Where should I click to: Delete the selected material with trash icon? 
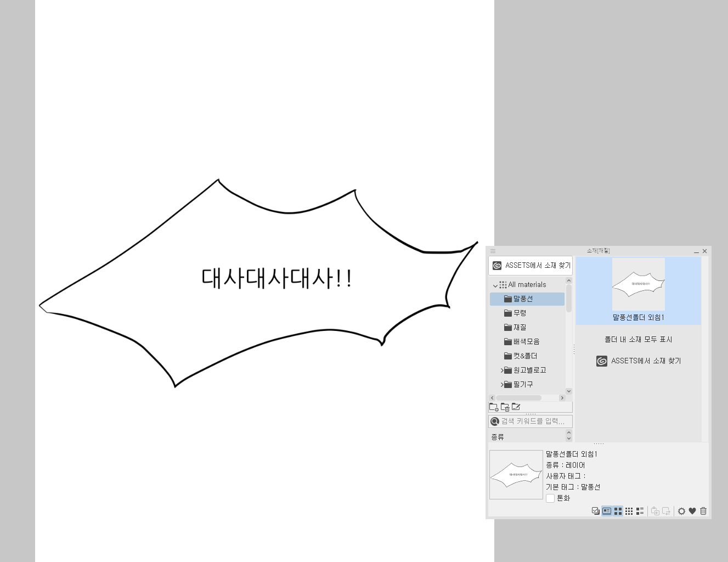click(703, 511)
